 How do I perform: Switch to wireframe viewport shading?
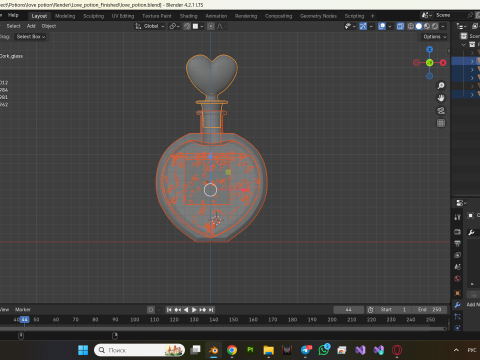411,26
